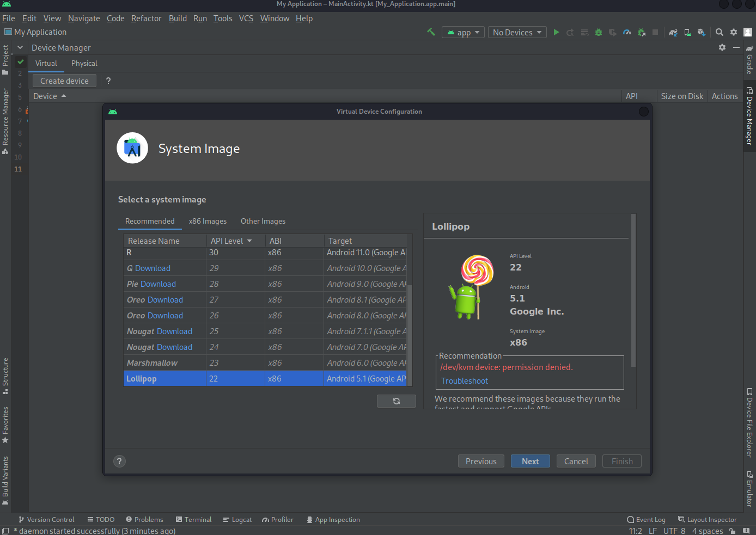
Task: Download the Q system image
Action: 153,268
